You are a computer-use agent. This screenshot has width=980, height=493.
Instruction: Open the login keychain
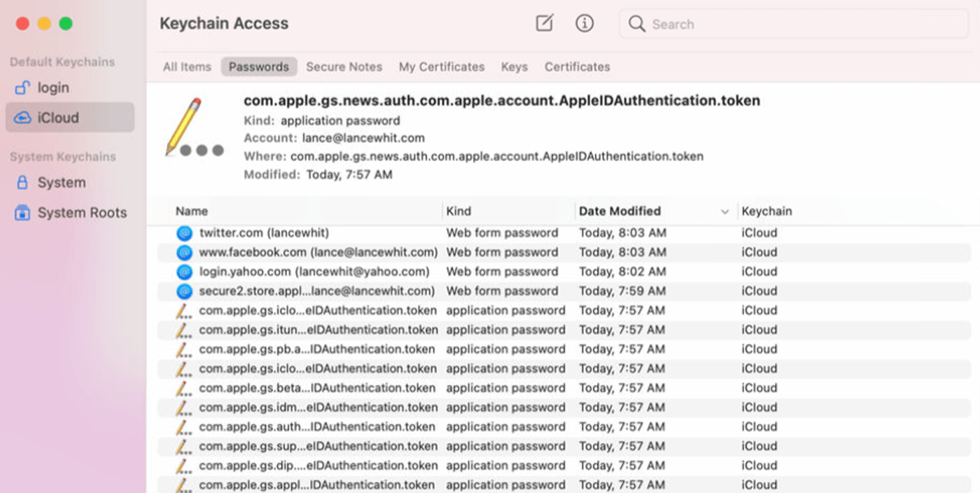[x=52, y=87]
